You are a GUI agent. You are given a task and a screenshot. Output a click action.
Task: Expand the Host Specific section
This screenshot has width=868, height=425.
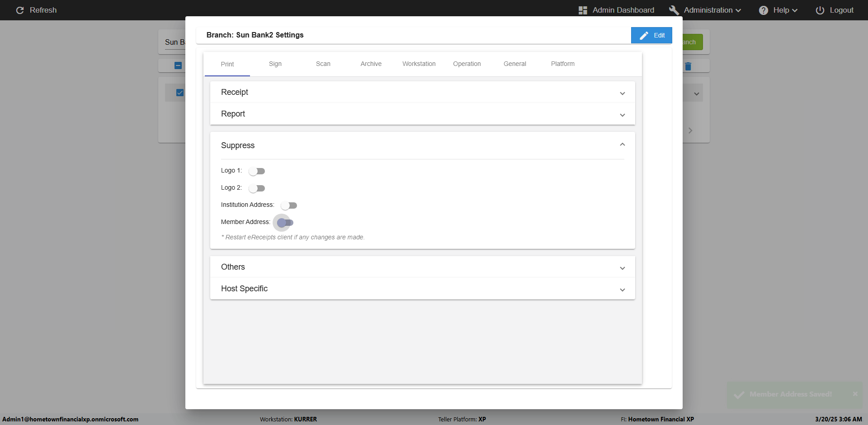623,290
